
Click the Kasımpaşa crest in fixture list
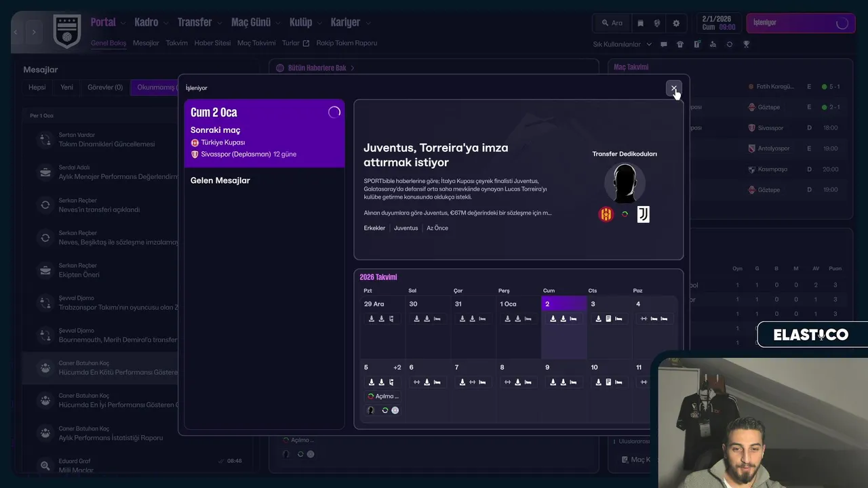coord(751,169)
